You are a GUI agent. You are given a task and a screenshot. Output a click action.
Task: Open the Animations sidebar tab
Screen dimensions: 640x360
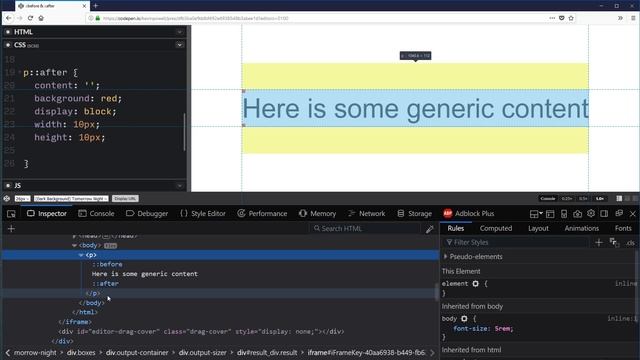[581, 228]
